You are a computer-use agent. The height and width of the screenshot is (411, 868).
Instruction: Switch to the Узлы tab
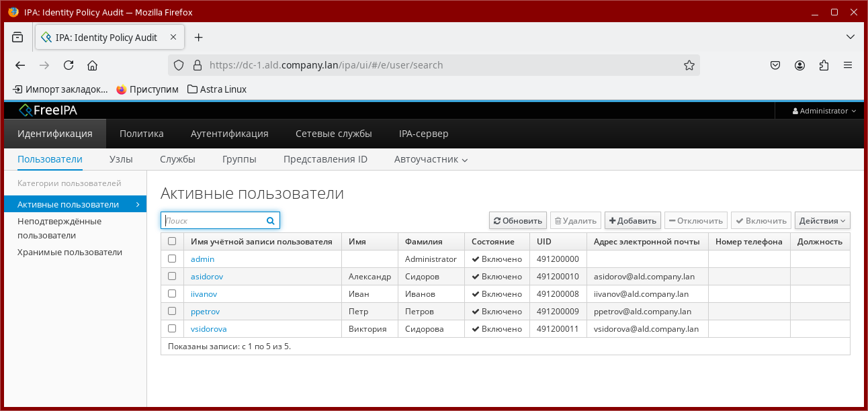tap(121, 159)
